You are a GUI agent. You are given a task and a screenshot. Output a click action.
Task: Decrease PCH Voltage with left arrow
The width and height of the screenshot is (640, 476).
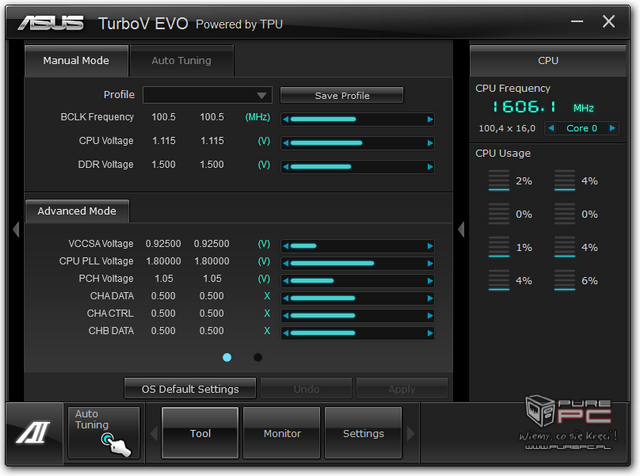pos(286,281)
